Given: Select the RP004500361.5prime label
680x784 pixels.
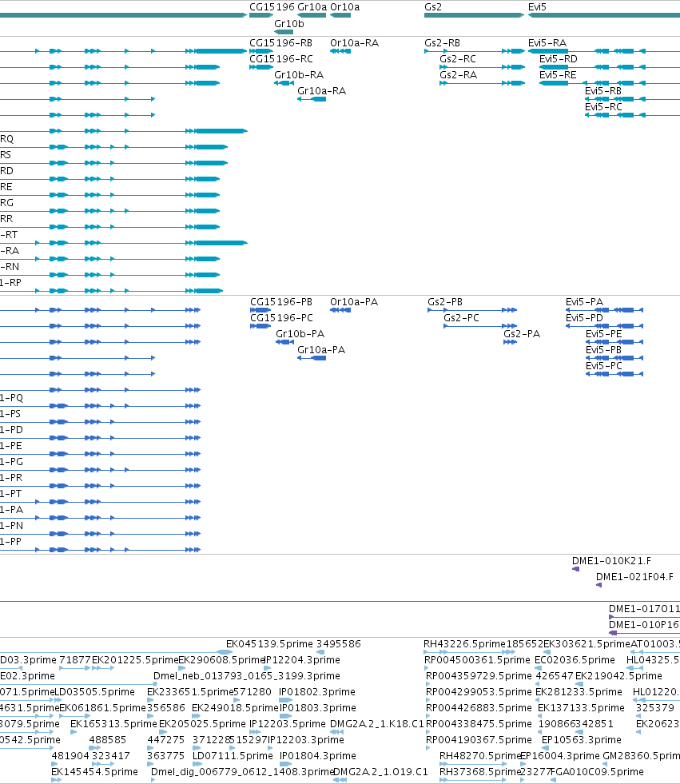Looking at the screenshot, I should [x=477, y=660].
